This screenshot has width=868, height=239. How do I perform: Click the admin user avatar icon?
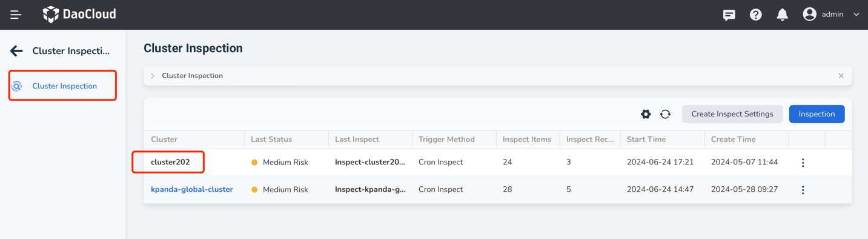click(810, 14)
